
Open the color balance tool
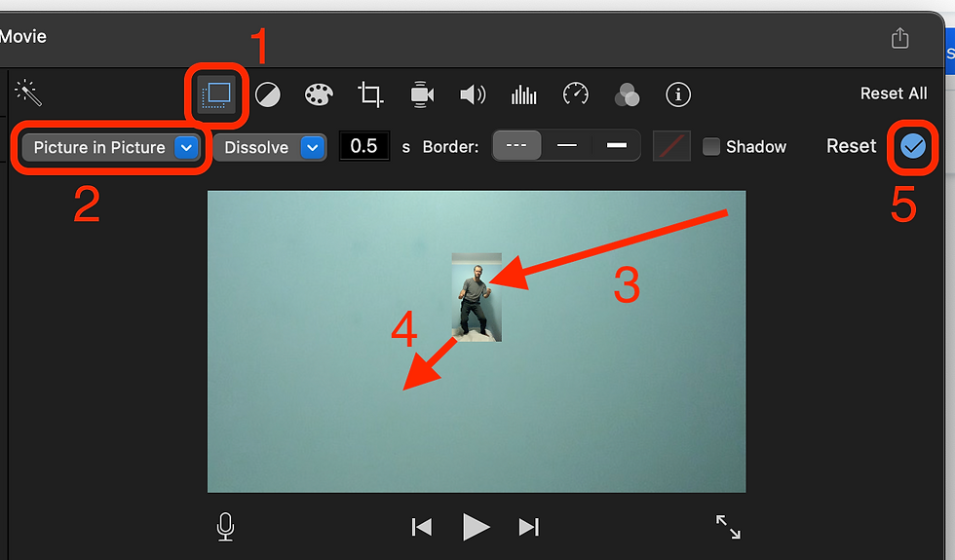(x=267, y=95)
